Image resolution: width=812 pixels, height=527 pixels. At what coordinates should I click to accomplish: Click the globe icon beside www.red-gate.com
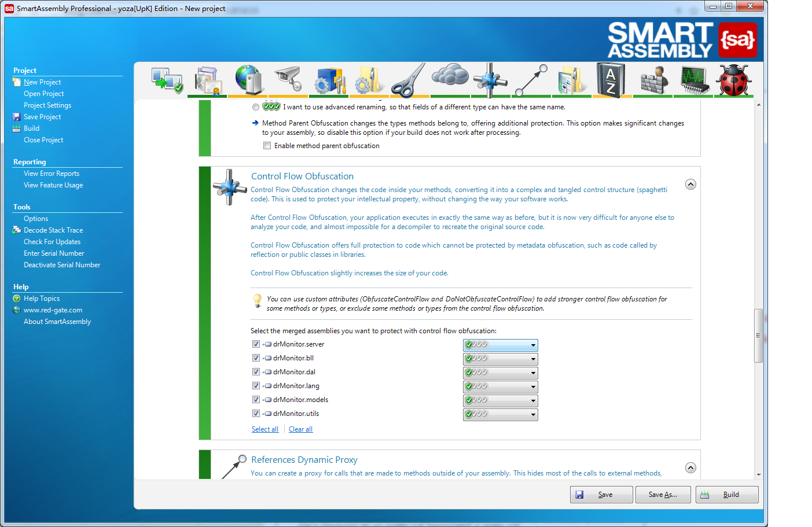pyautogui.click(x=16, y=310)
